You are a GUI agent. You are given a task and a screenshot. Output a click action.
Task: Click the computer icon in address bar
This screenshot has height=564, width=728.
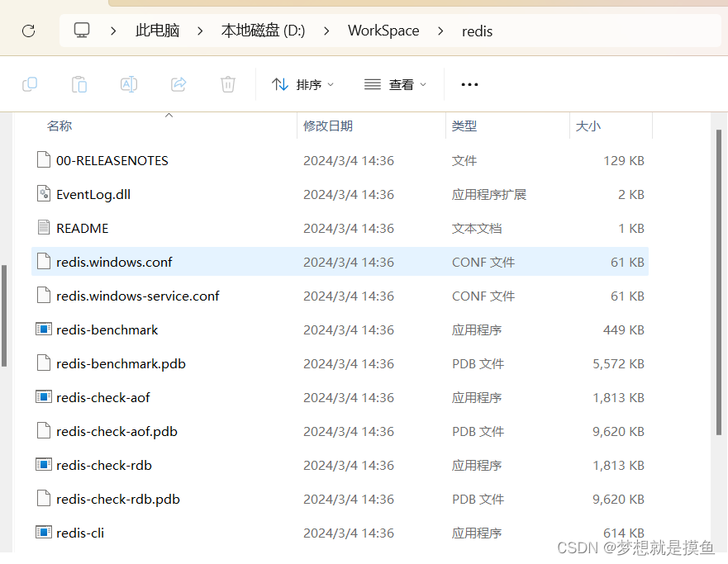[x=82, y=31]
